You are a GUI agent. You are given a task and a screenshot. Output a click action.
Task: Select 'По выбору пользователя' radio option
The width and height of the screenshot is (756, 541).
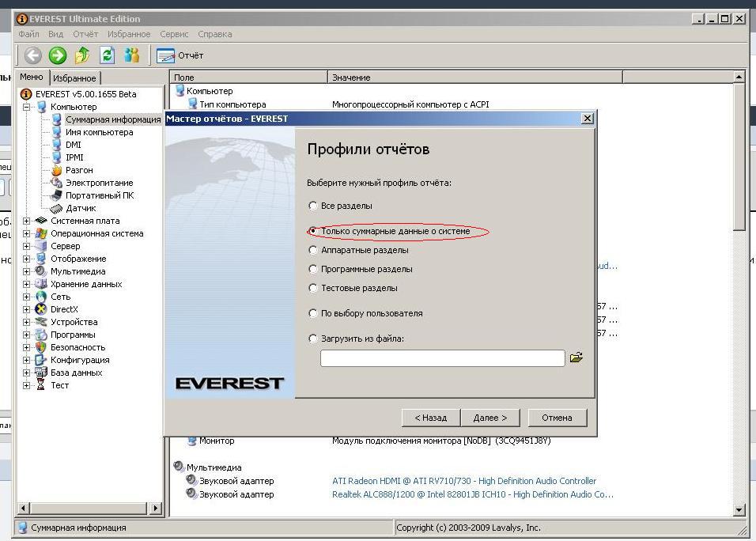click(x=313, y=313)
